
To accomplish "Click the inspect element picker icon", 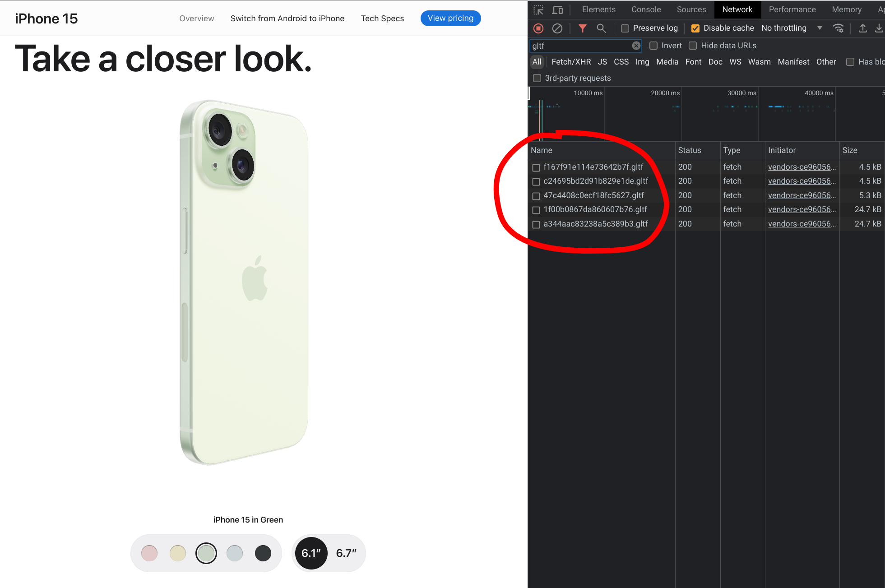I will point(538,9).
